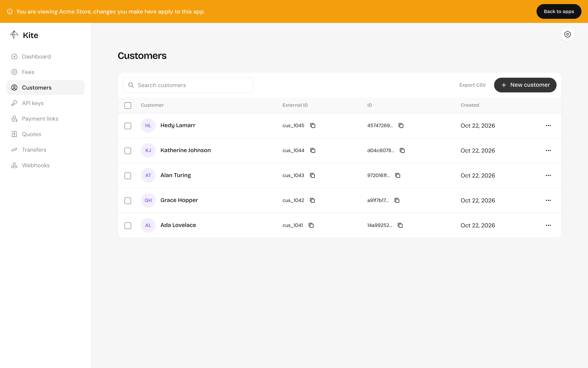Copy Grace Hopper's ID a91f7b17

click(397, 200)
